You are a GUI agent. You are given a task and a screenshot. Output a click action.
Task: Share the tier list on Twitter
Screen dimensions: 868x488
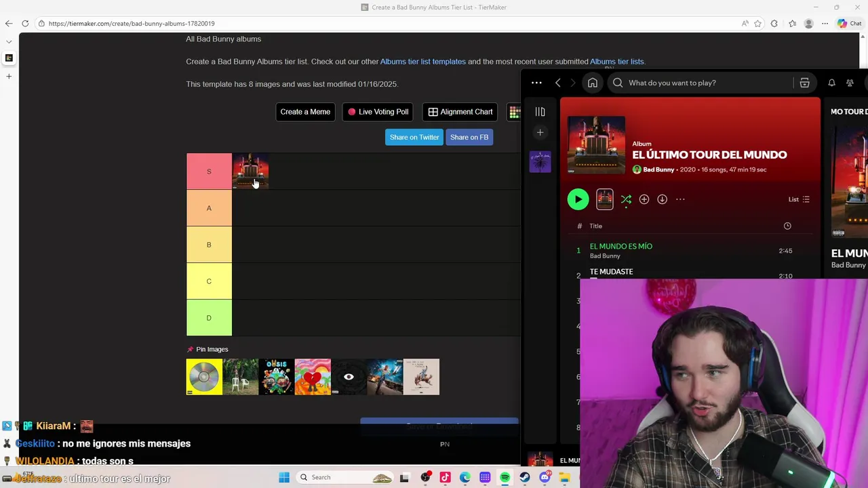[414, 137]
